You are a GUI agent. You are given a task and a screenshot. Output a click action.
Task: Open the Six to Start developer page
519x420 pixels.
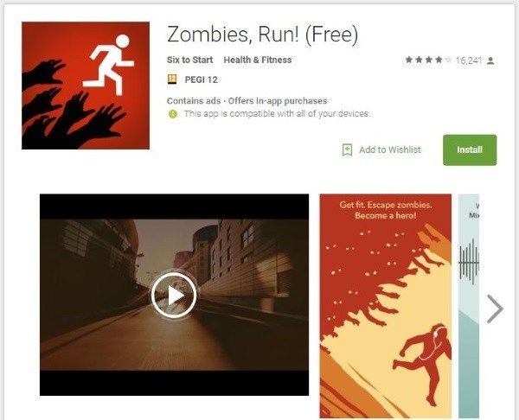pos(189,60)
